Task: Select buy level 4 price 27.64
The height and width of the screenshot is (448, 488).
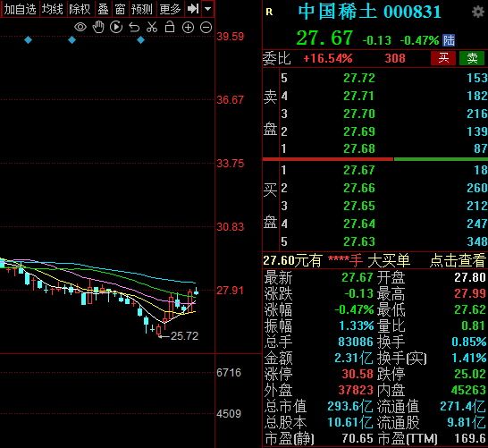Action: tap(359, 224)
